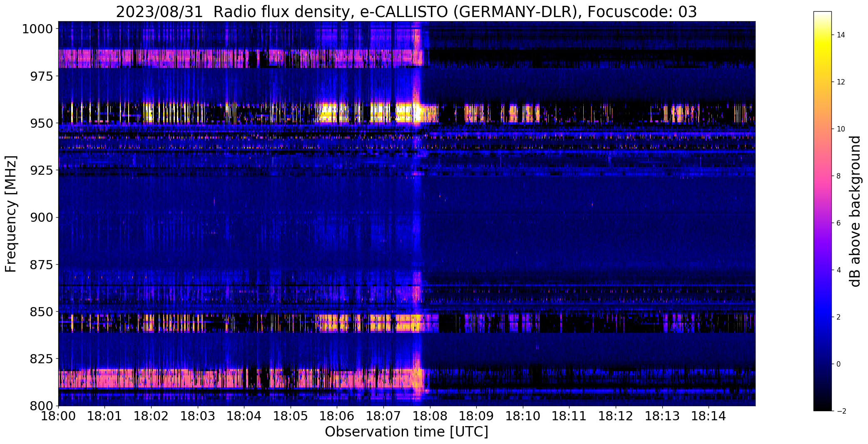Click the 'dB above background' colorbar label
The width and height of the screenshot is (868, 444).
coord(856,211)
